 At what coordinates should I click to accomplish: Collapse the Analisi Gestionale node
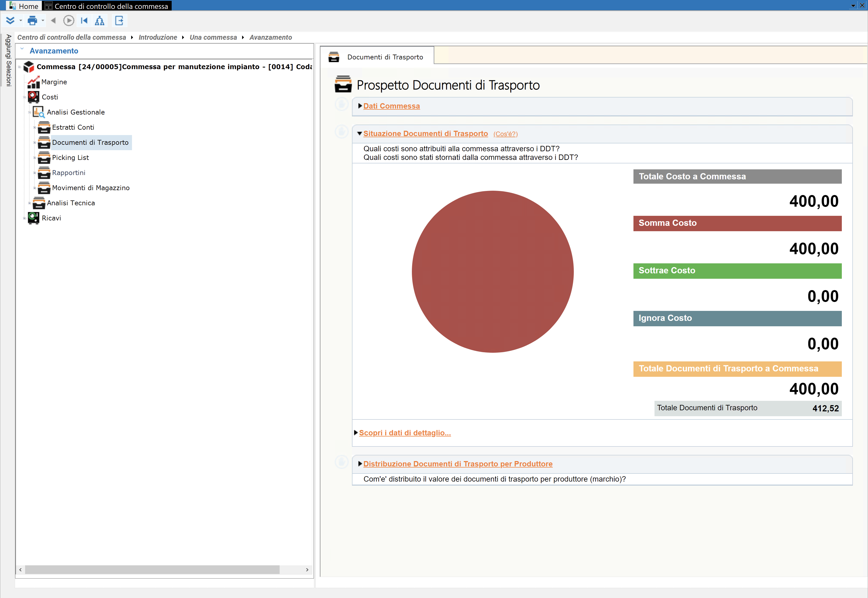click(30, 112)
